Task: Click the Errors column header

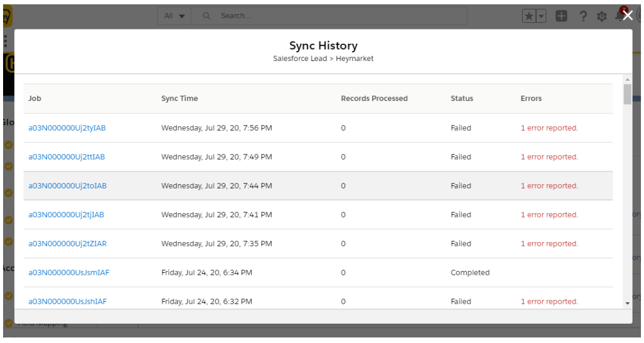Action: click(x=531, y=98)
